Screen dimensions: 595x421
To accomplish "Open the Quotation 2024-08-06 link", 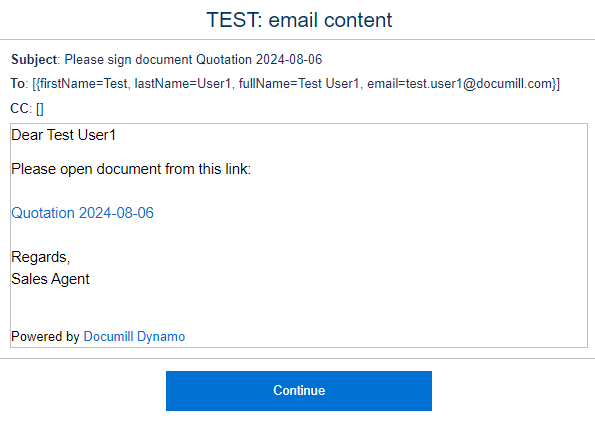I will point(82,213).
